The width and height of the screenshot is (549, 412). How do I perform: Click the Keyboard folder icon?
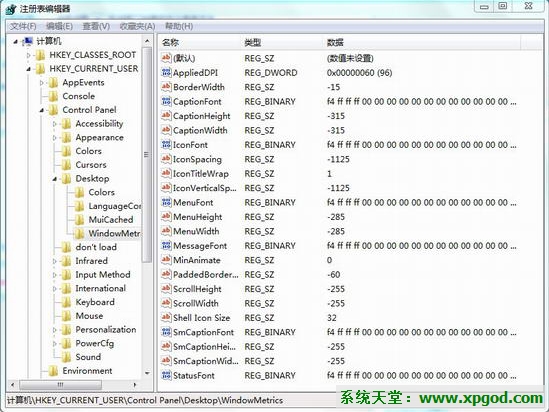pyautogui.click(x=67, y=302)
